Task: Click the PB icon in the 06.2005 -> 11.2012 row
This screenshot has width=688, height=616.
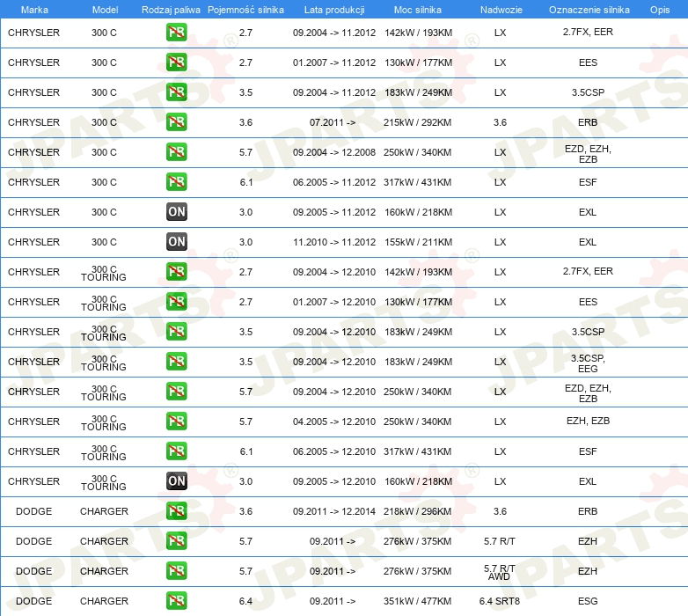Action: tap(176, 182)
